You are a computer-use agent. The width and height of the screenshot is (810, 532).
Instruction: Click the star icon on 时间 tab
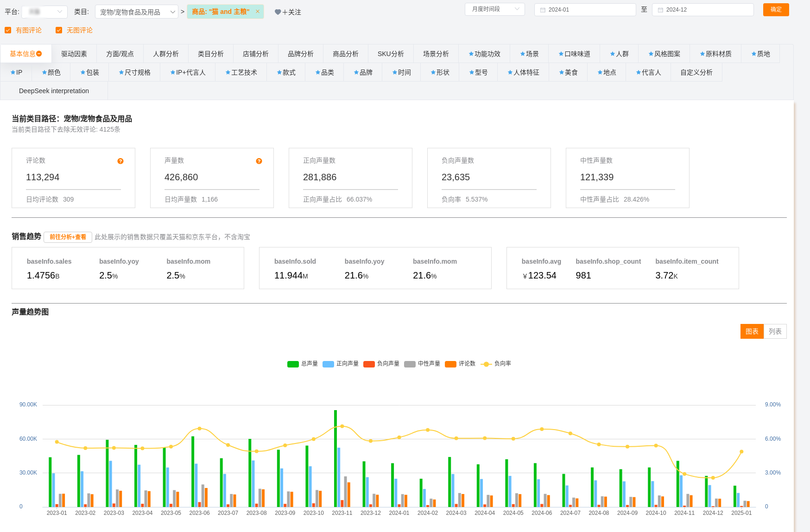tap(395, 73)
